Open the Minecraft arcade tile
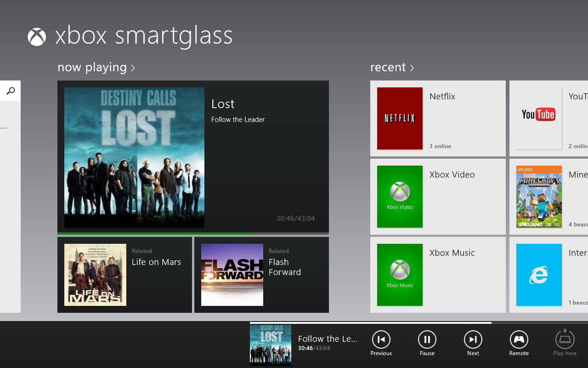This screenshot has width=588, height=368. click(538, 196)
